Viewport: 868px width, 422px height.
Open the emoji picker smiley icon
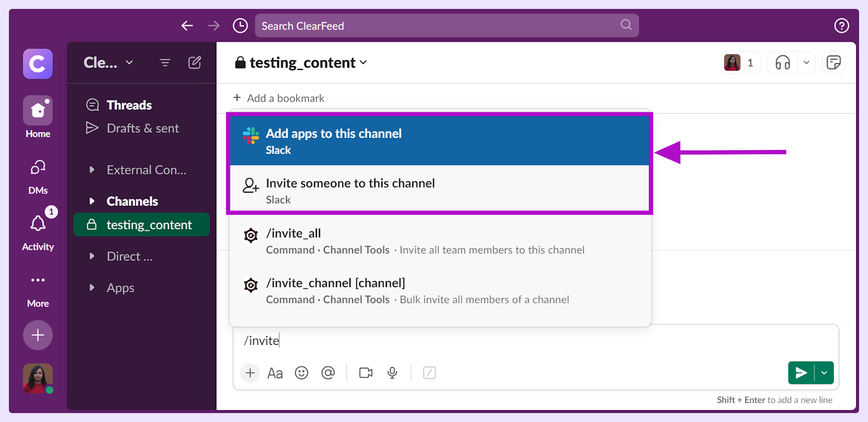[302, 373]
